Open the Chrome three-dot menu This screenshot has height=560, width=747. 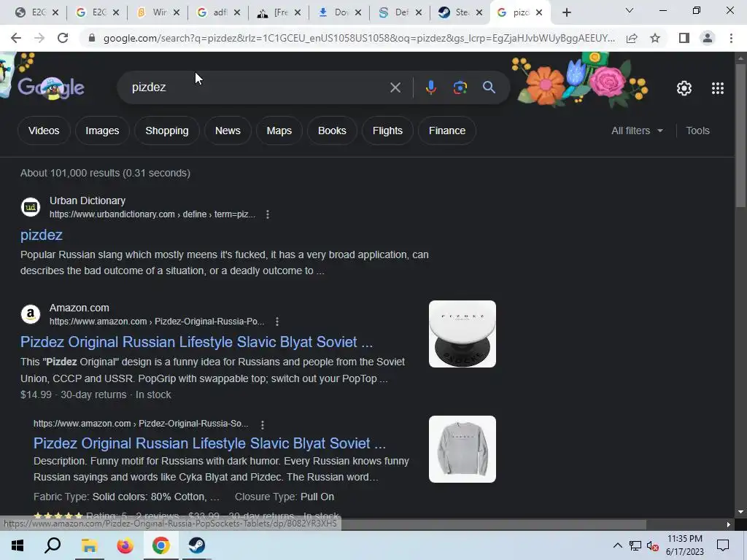point(731,38)
